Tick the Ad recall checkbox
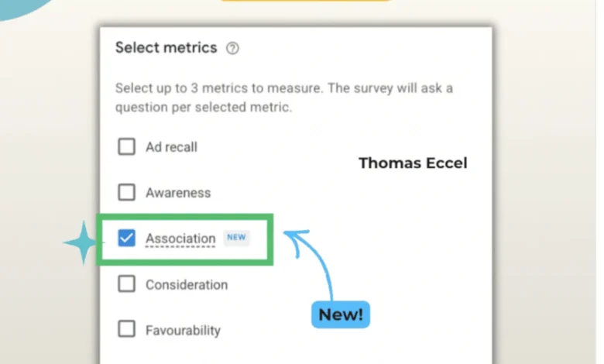The image size is (604, 364). pos(126,146)
